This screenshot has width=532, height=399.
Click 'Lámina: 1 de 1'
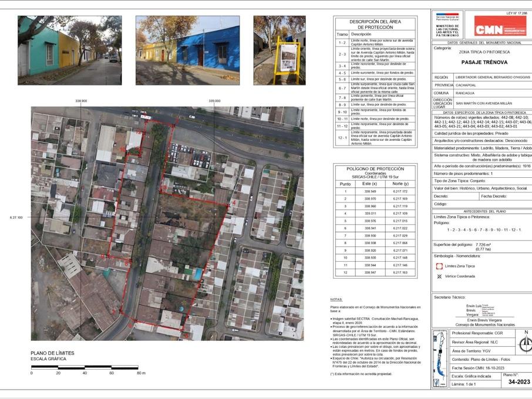tap(464, 384)
